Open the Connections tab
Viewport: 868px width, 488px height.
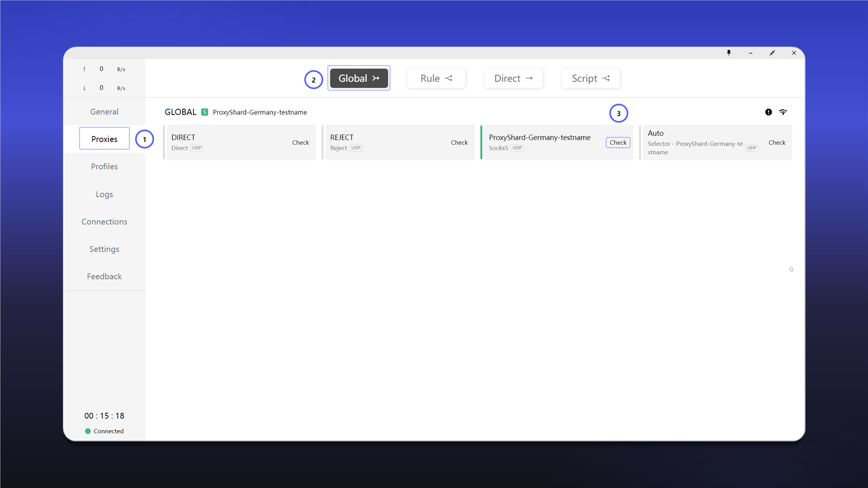coord(104,221)
